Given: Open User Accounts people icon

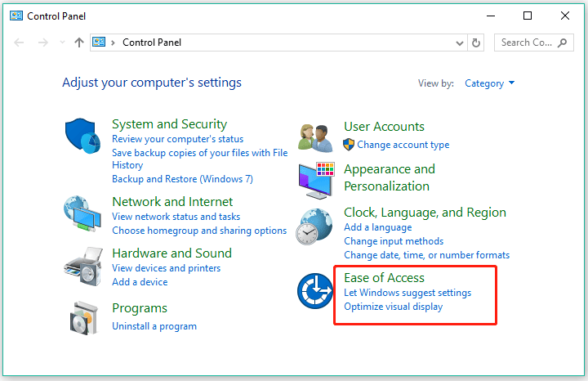Looking at the screenshot, I should 315,137.
